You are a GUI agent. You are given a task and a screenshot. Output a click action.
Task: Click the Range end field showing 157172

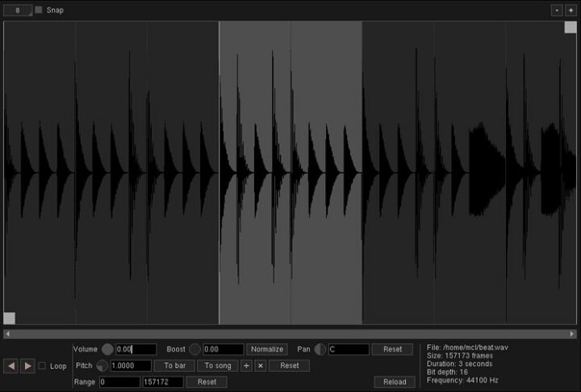pos(163,382)
